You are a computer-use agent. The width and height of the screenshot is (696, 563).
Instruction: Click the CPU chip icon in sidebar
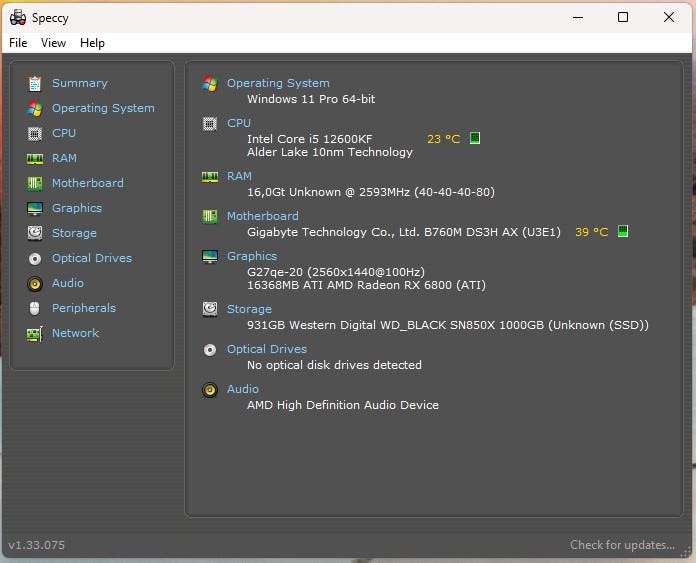pyautogui.click(x=35, y=133)
